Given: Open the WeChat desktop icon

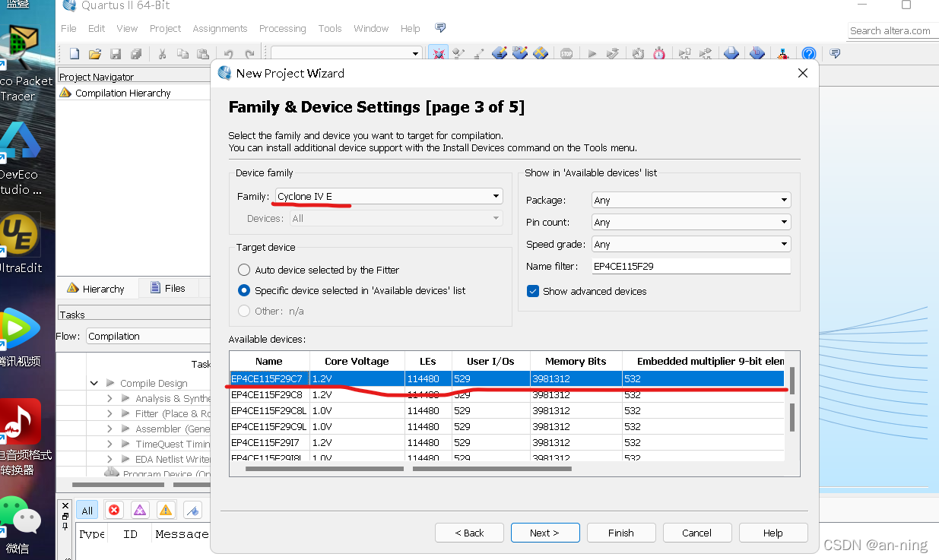Looking at the screenshot, I should [x=20, y=524].
